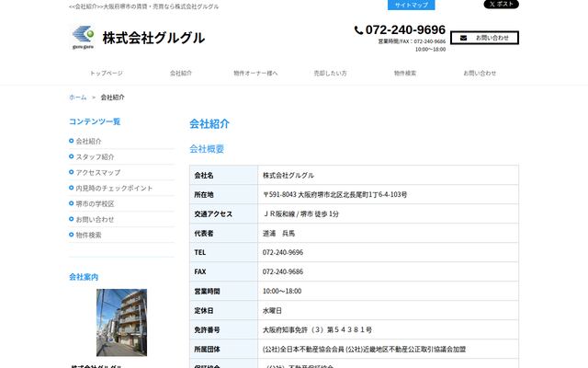Open 会社紹介 in the navigation bar
Screen dimensions: 588x368
[181, 74]
